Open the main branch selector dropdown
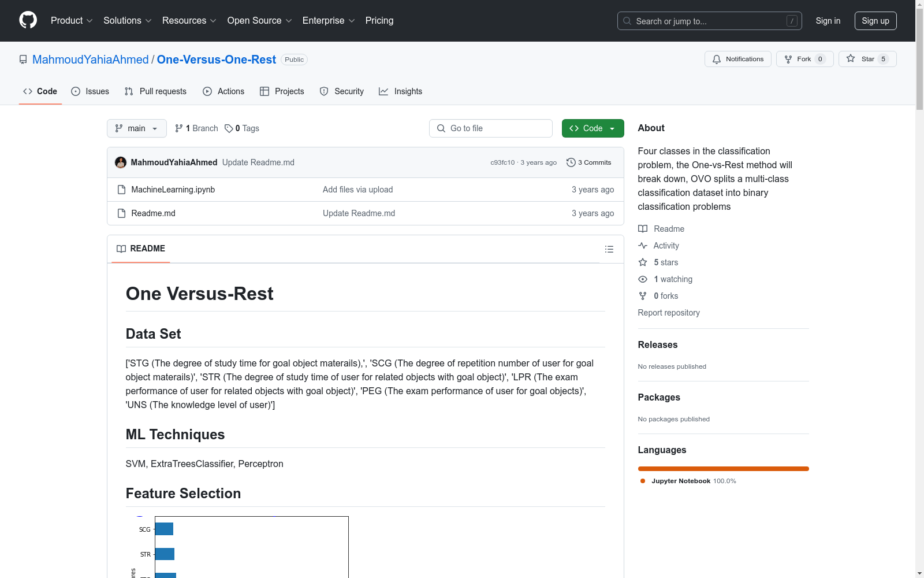This screenshot has width=924, height=578. pyautogui.click(x=137, y=128)
